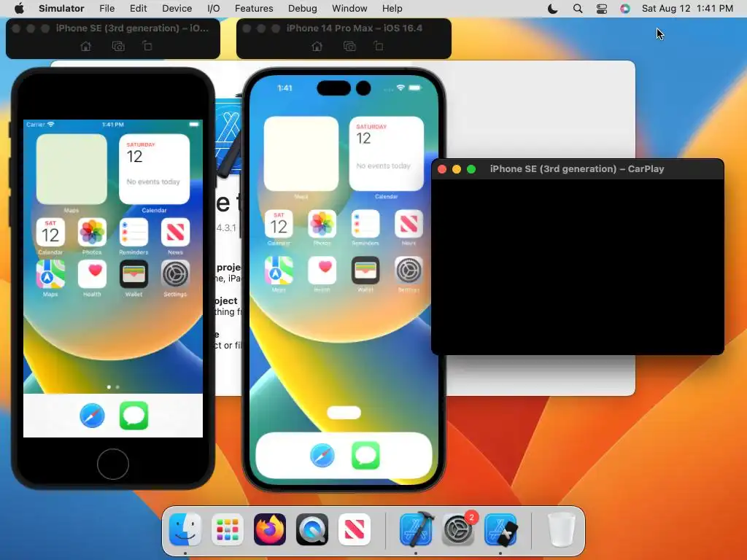Screen dimensions: 747x560
Task: Open Launchpad from the Dock
Action: (x=228, y=529)
